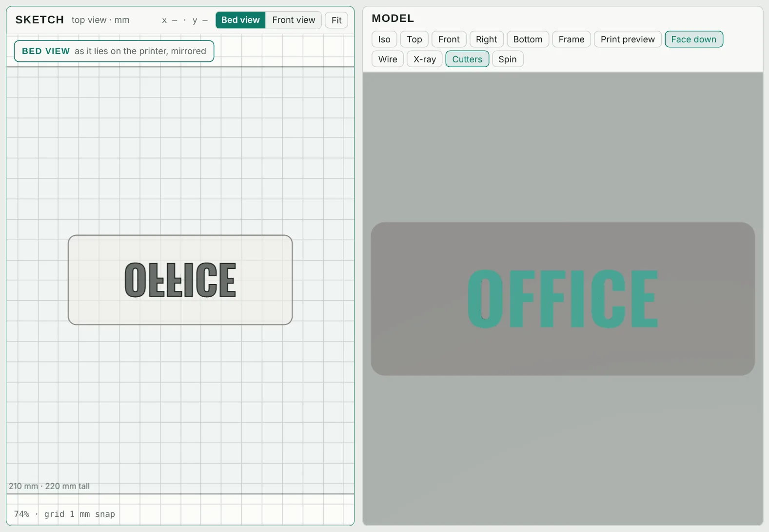Select the mirrored OFFICE text in sketch
This screenshot has width=769, height=532.
tap(180, 280)
